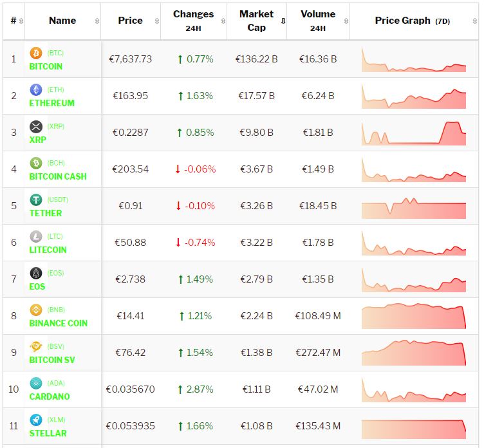Click the Ethereum logo icon
The height and width of the screenshot is (448, 484).
pos(36,89)
